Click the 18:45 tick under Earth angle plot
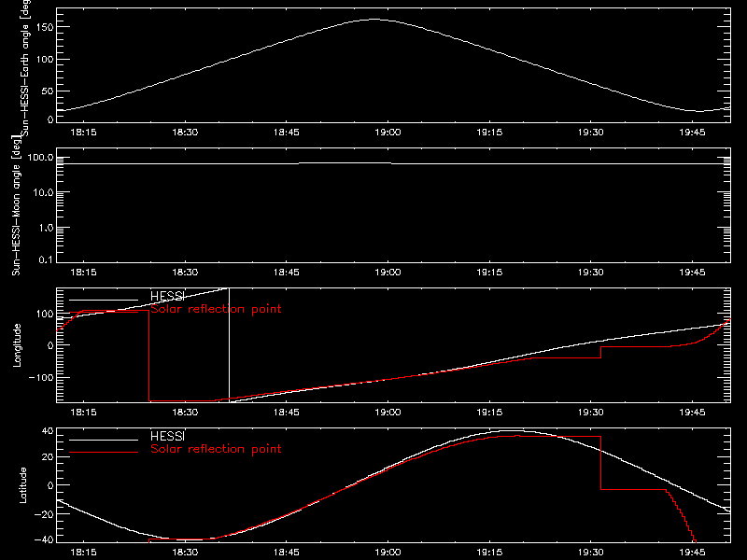 tap(287, 133)
